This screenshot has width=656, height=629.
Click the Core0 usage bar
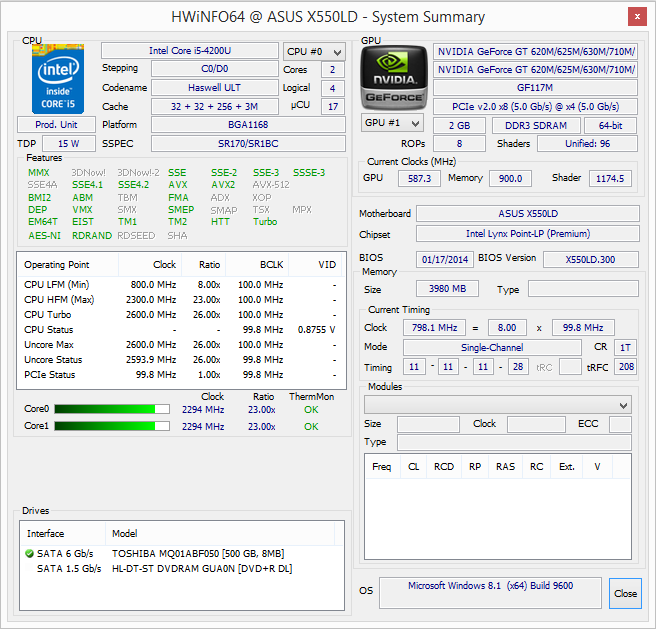pyautogui.click(x=112, y=409)
